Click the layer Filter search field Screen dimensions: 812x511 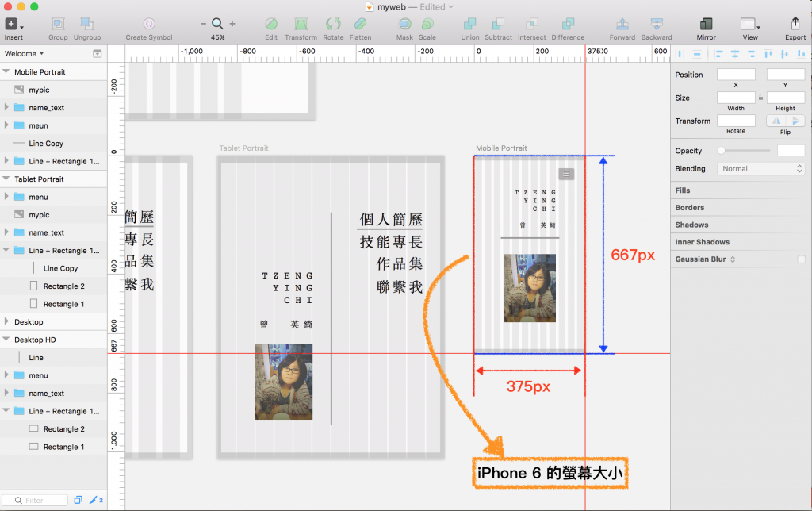35,500
